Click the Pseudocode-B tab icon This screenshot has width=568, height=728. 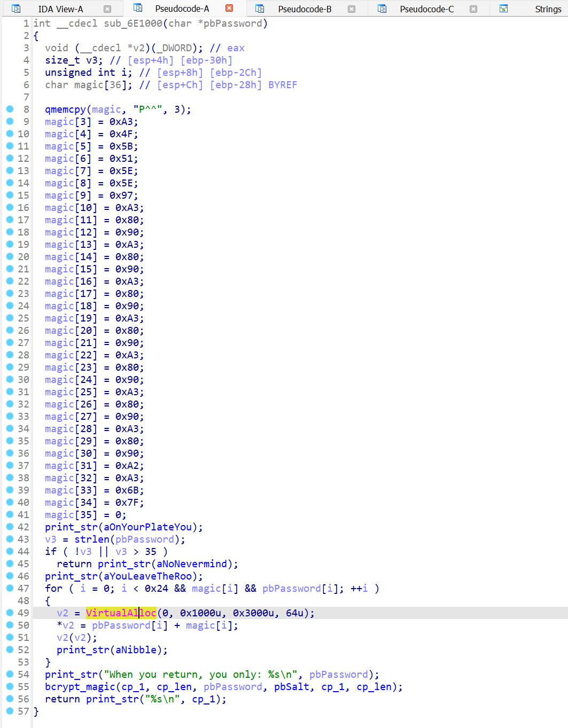[260, 9]
